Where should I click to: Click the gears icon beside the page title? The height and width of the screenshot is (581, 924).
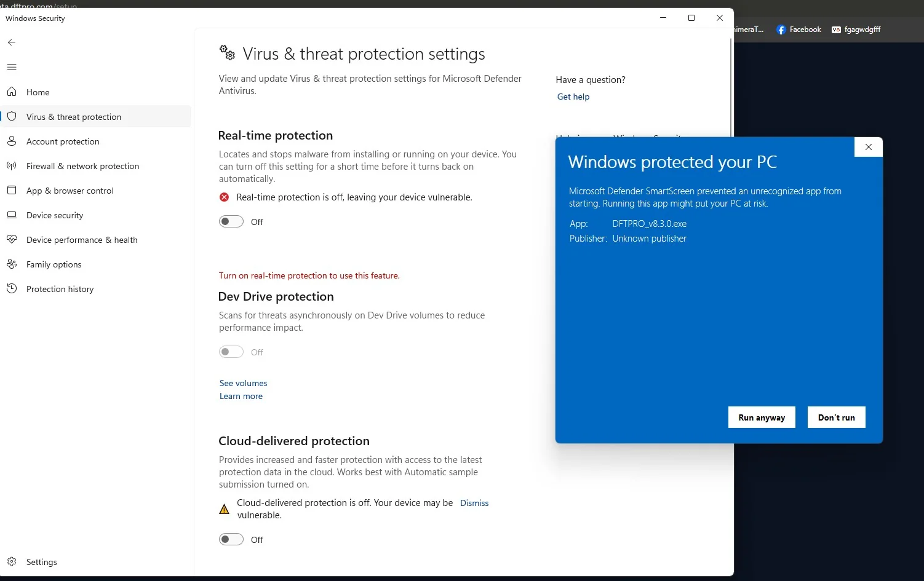(228, 53)
